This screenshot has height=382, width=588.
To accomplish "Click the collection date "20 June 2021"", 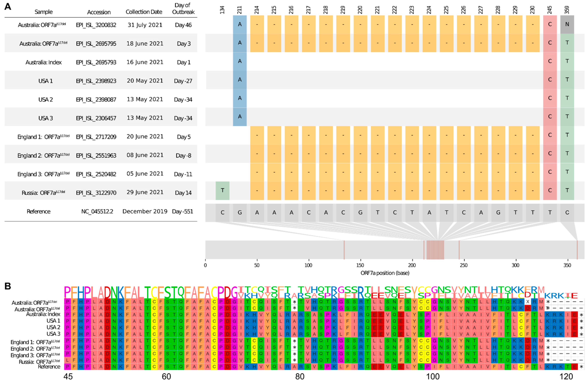I will [x=145, y=136].
